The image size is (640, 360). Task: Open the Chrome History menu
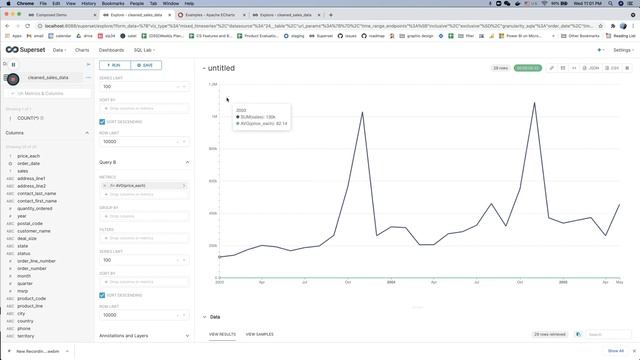pyautogui.click(x=89, y=3)
